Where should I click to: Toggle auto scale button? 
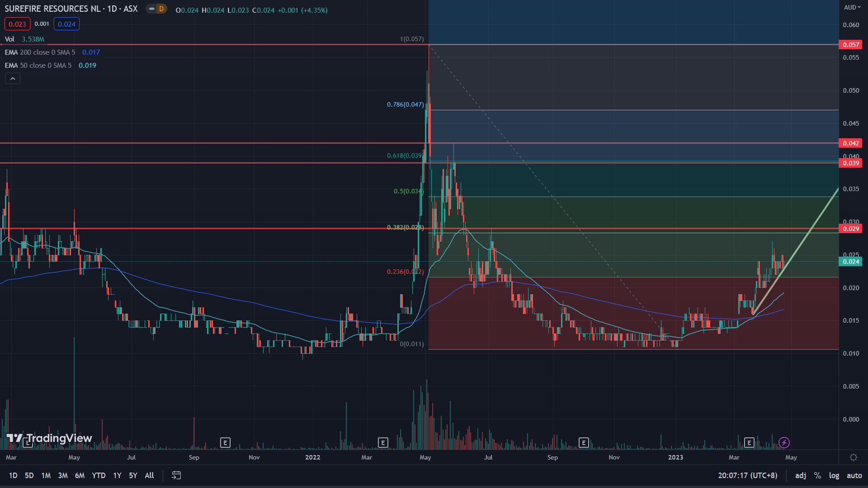pos(854,475)
